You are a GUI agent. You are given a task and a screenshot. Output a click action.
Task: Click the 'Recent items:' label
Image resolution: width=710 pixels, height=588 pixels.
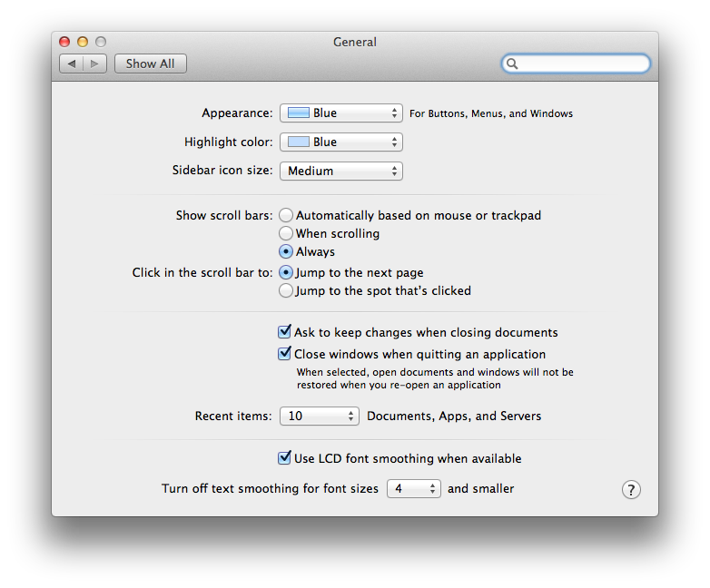click(233, 416)
